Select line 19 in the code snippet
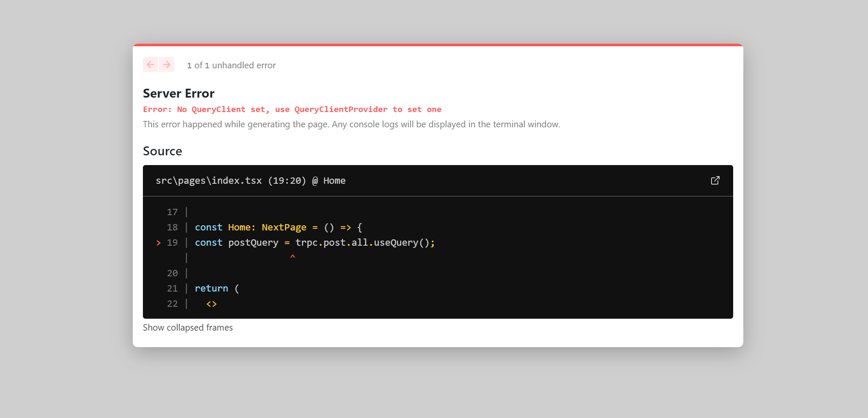Image resolution: width=868 pixels, height=418 pixels. click(315, 242)
